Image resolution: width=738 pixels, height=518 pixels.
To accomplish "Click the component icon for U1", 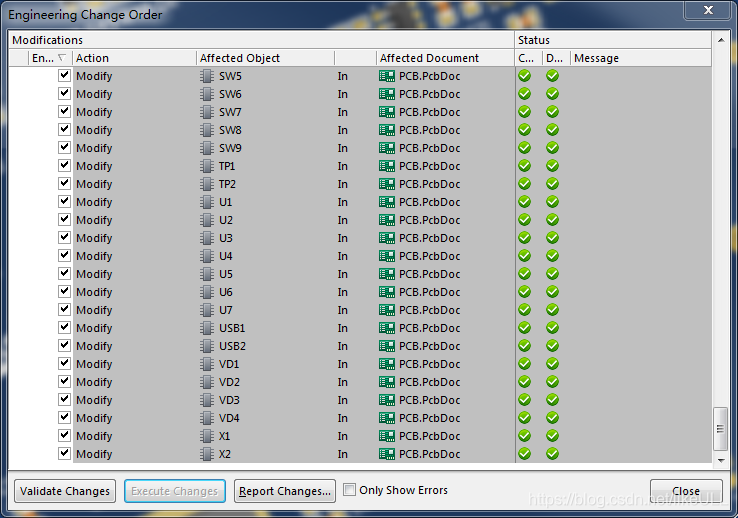I will (207, 202).
